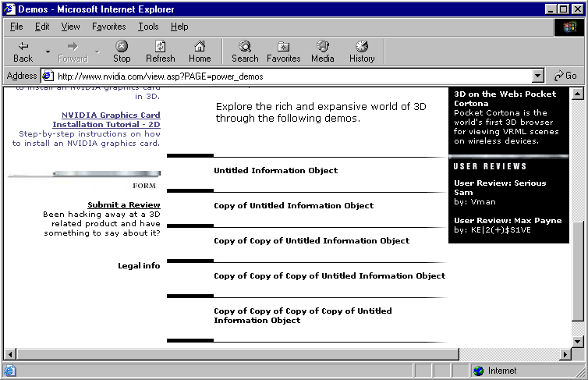Click the vertical scrollbar thumb
This screenshot has height=380, width=588.
tap(578, 272)
